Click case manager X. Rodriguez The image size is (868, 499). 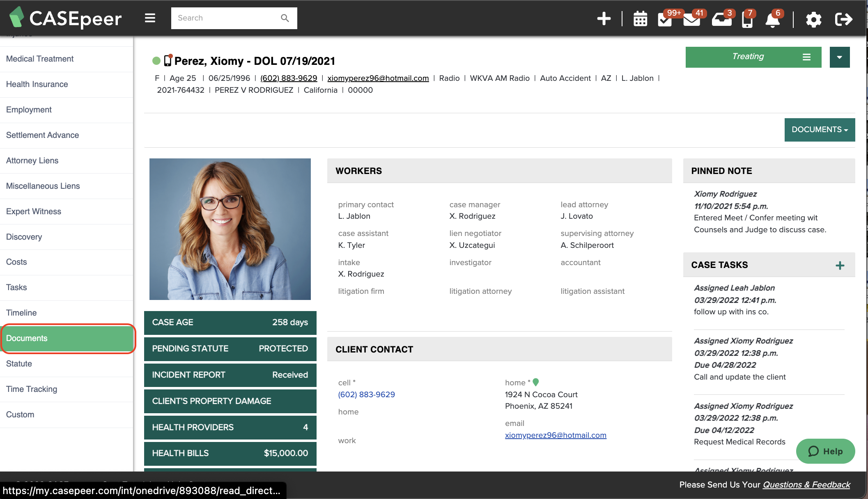[472, 216]
